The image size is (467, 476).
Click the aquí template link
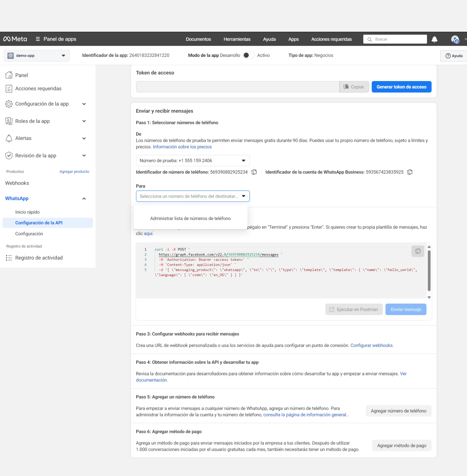point(148,233)
